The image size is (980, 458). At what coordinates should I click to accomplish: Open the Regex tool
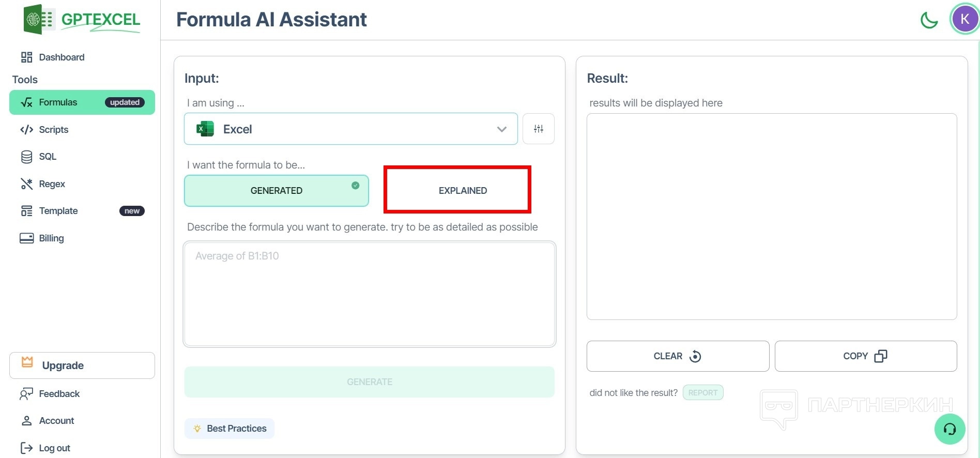52,184
